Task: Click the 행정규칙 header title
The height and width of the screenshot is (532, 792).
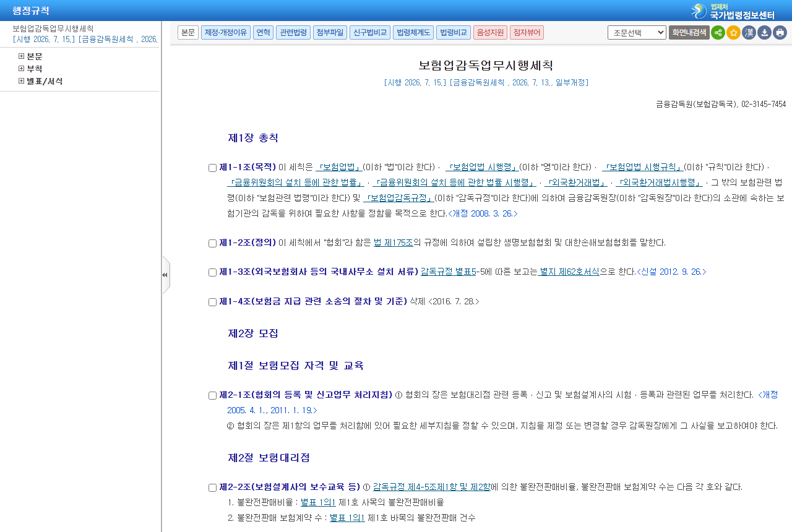Action: [x=31, y=11]
